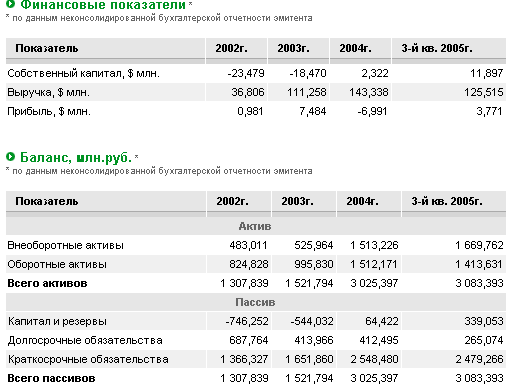The width and height of the screenshot is (512, 390).
Task: Click profit value 7,484
Action: coord(313,111)
